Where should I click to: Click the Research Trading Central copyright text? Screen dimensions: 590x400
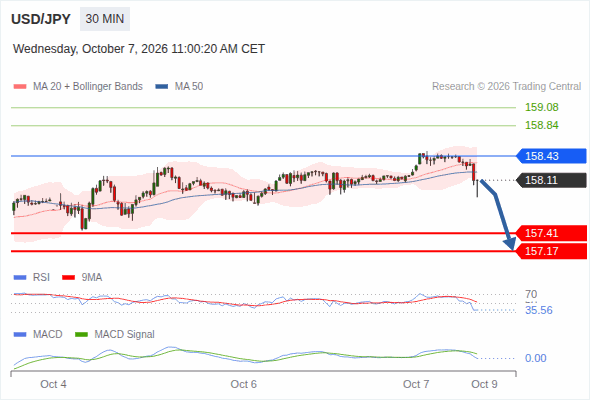(x=506, y=87)
